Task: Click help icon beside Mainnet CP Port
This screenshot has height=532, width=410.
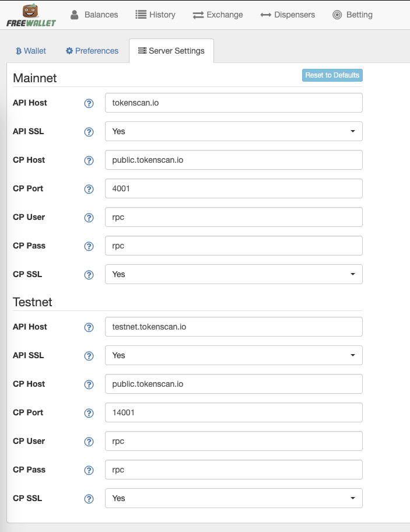Action: click(x=89, y=189)
